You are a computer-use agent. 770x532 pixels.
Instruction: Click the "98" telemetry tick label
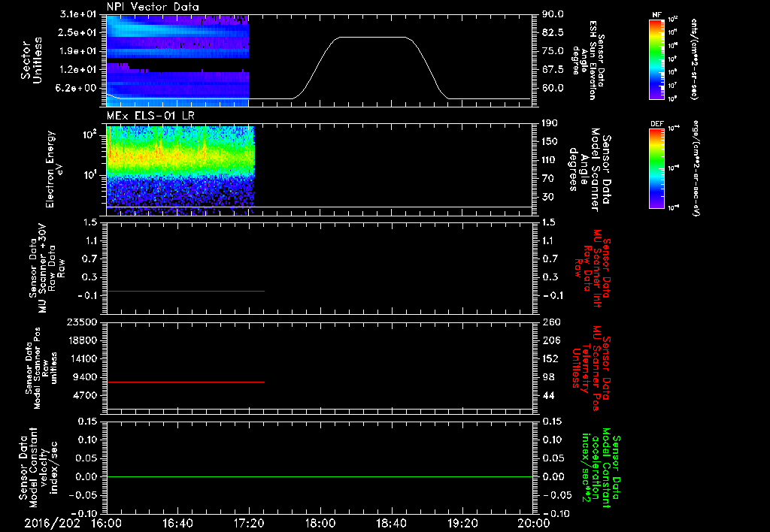pyautogui.click(x=547, y=377)
